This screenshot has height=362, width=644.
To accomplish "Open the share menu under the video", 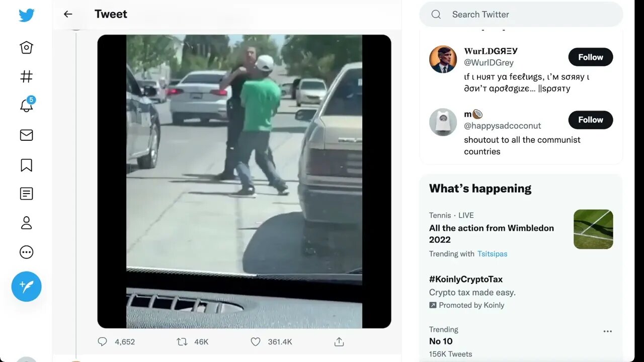I will pos(339,342).
